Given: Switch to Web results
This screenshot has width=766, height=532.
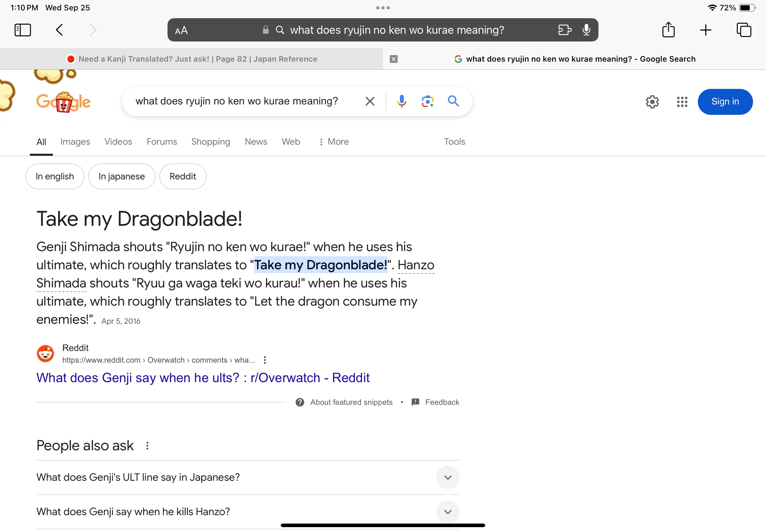Looking at the screenshot, I should click(291, 142).
